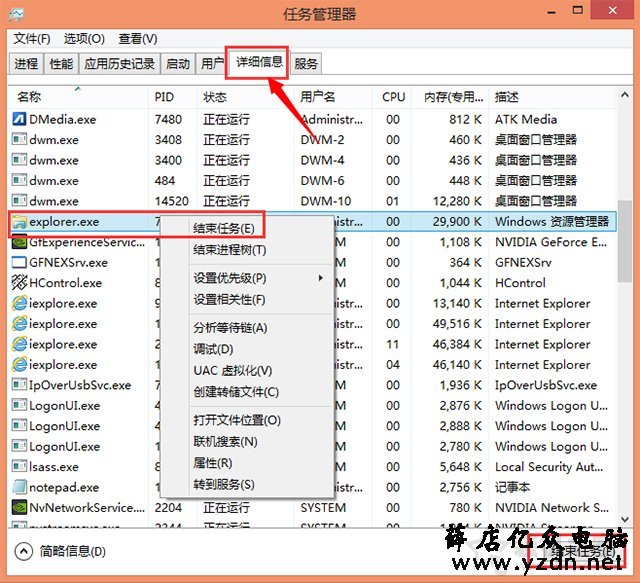The image size is (640, 583).
Task: Click the 记事本 description cell
Action: (512, 487)
